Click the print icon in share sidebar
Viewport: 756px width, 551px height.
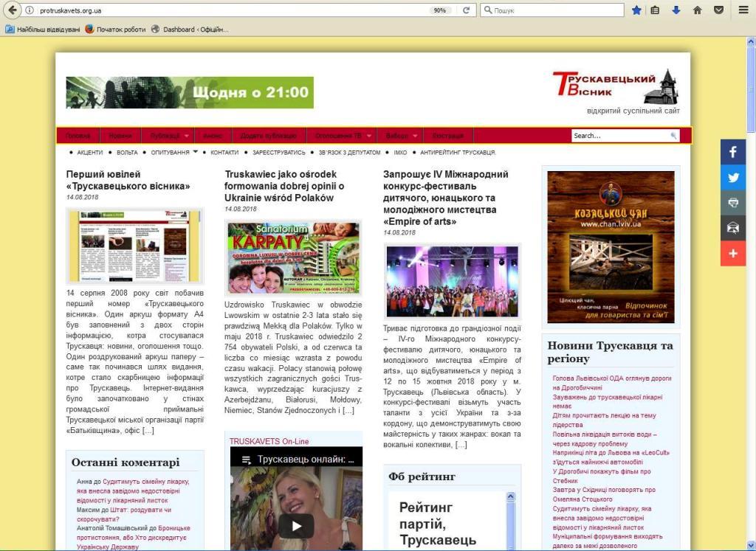click(733, 202)
